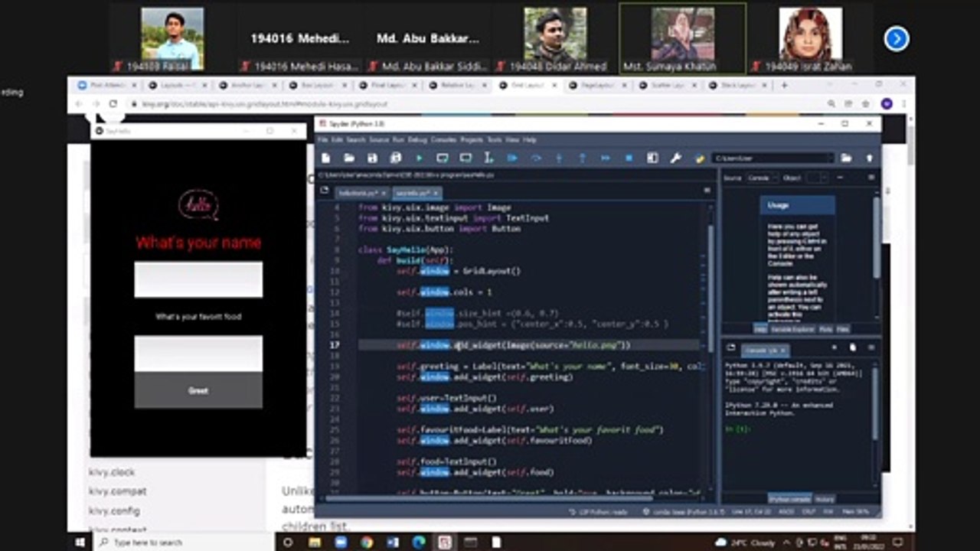Run cell and advance in Spyder
The width and height of the screenshot is (980, 551).
tap(465, 158)
